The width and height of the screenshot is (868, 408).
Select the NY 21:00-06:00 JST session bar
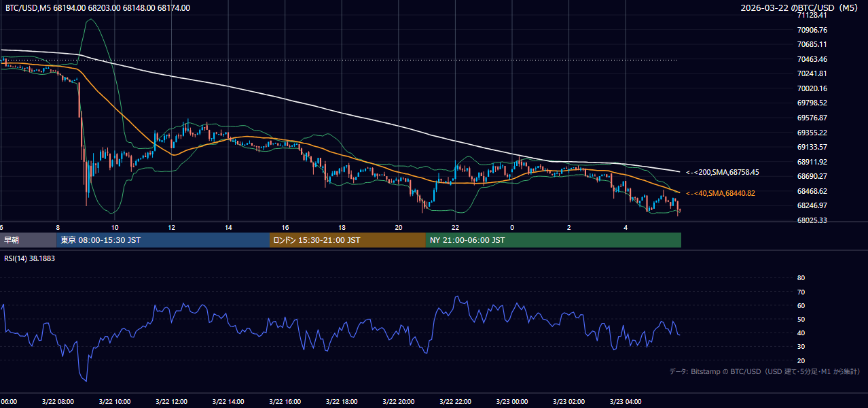click(554, 240)
